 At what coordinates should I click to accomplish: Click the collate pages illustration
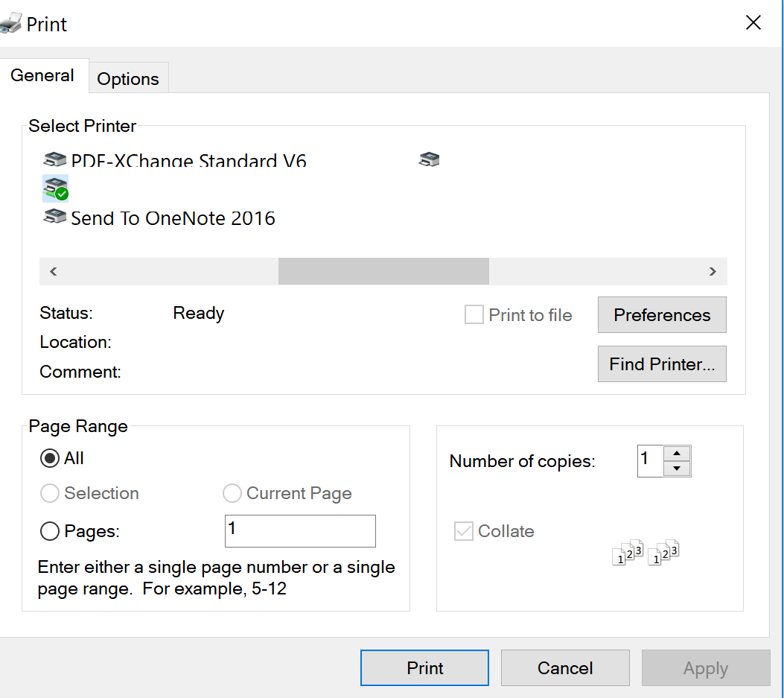pos(646,553)
